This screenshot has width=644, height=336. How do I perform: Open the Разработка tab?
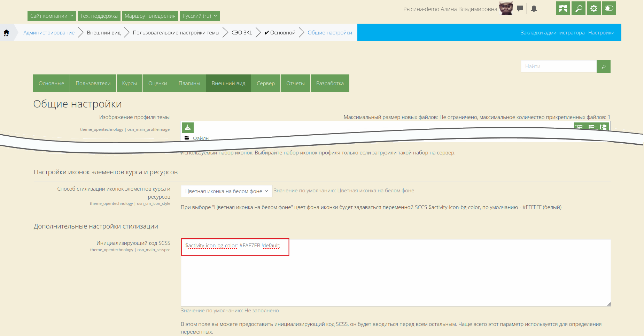click(x=329, y=83)
